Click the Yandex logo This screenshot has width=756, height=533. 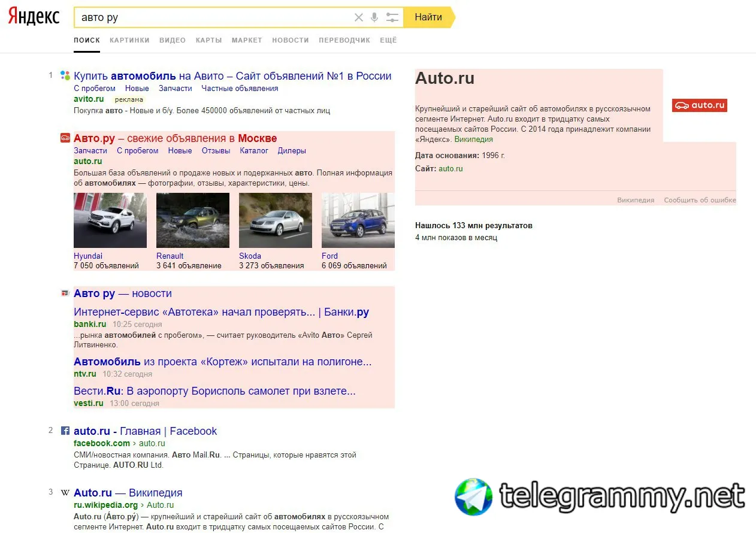coord(34,16)
